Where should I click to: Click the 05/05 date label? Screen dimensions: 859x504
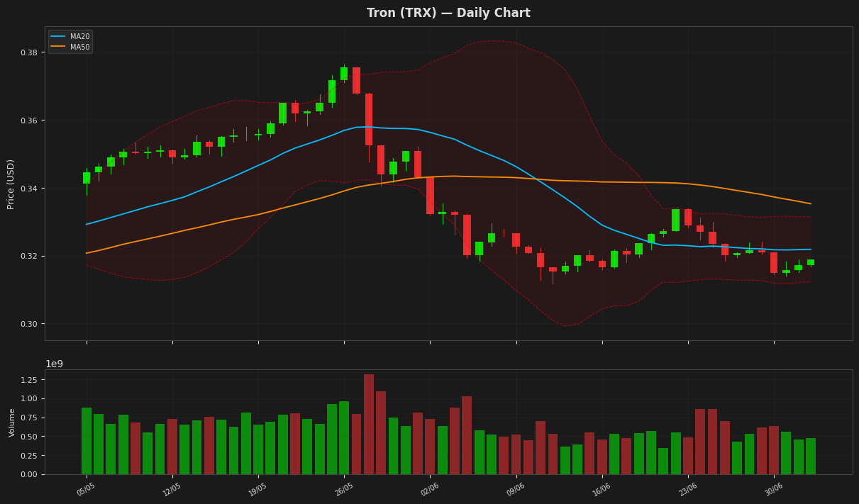[x=87, y=489]
